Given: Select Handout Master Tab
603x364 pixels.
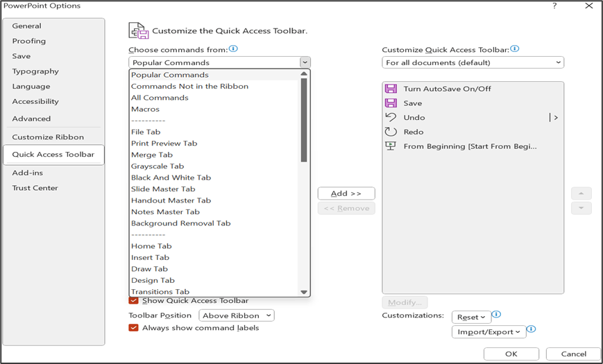Looking at the screenshot, I should 214,200.
